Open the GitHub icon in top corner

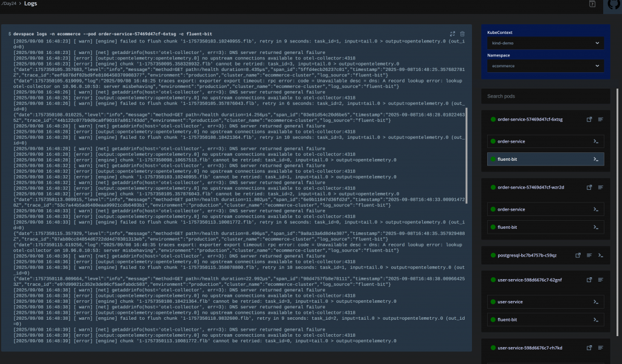[613, 4]
